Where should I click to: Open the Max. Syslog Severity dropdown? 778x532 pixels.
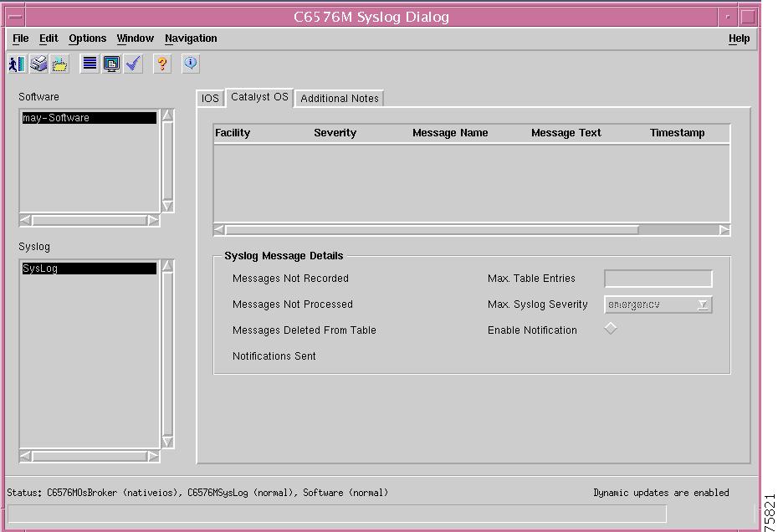658,304
